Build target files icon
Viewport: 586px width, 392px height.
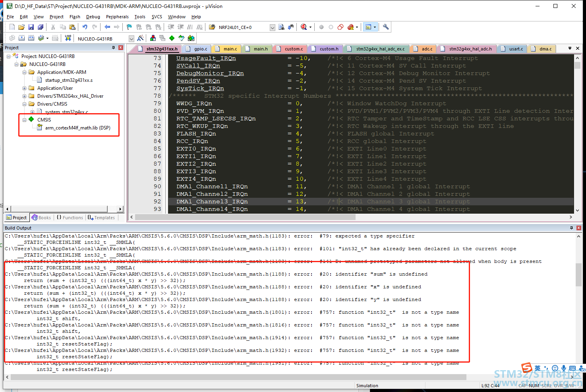[21, 38]
